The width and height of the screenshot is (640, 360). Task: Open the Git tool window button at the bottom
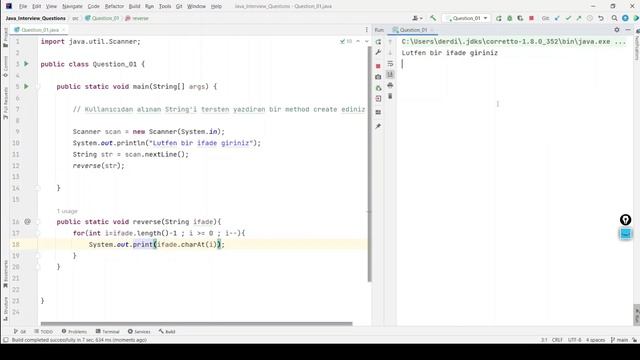coord(20,331)
